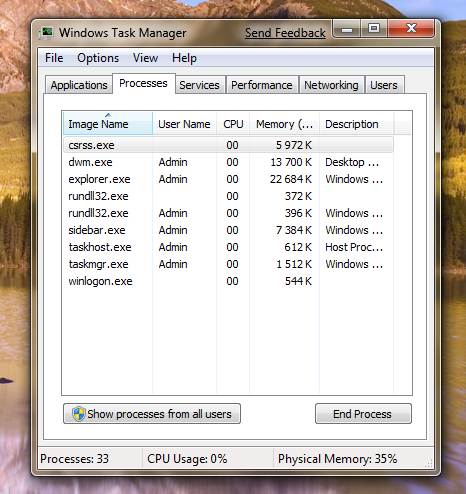This screenshot has height=494, width=466.
Task: Click the shield icon on Show processes button
Action: click(78, 414)
